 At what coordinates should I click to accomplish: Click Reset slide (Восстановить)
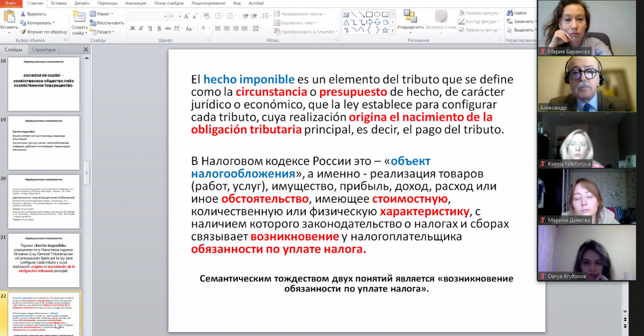click(x=107, y=23)
